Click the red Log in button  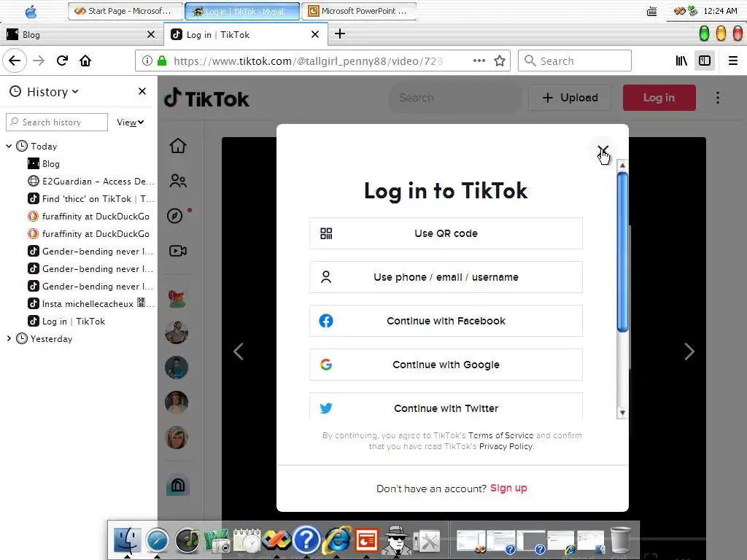click(659, 98)
